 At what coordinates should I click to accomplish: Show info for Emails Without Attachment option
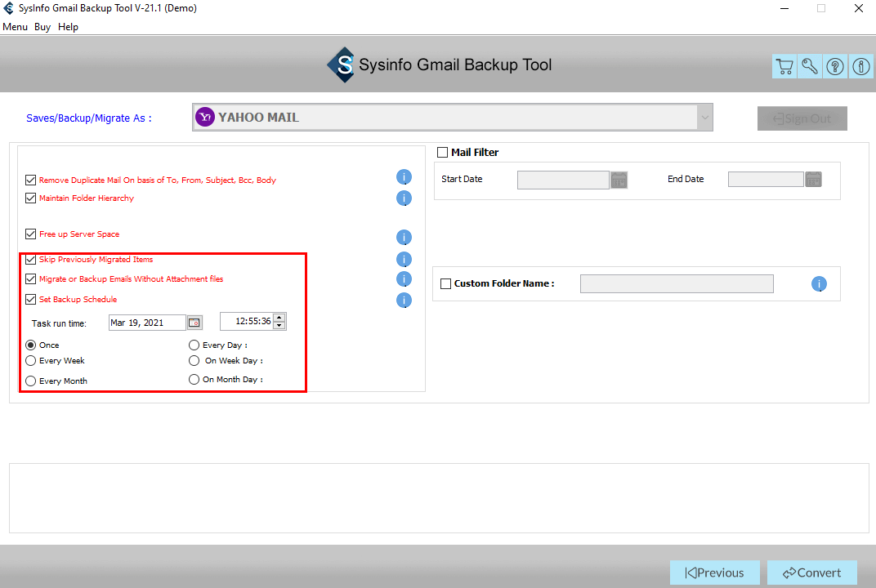[404, 278]
